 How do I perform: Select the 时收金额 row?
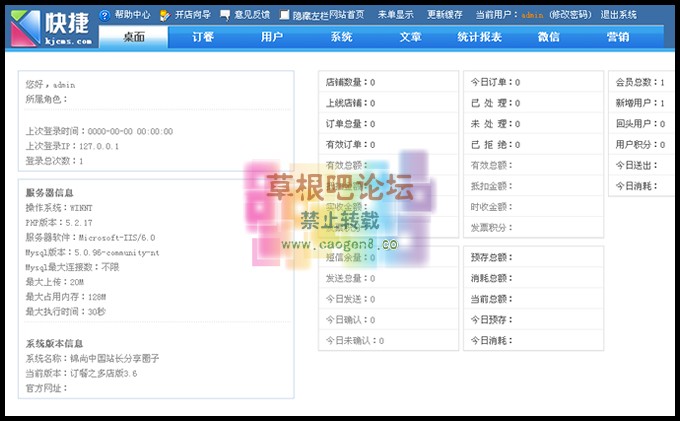[x=533, y=207]
